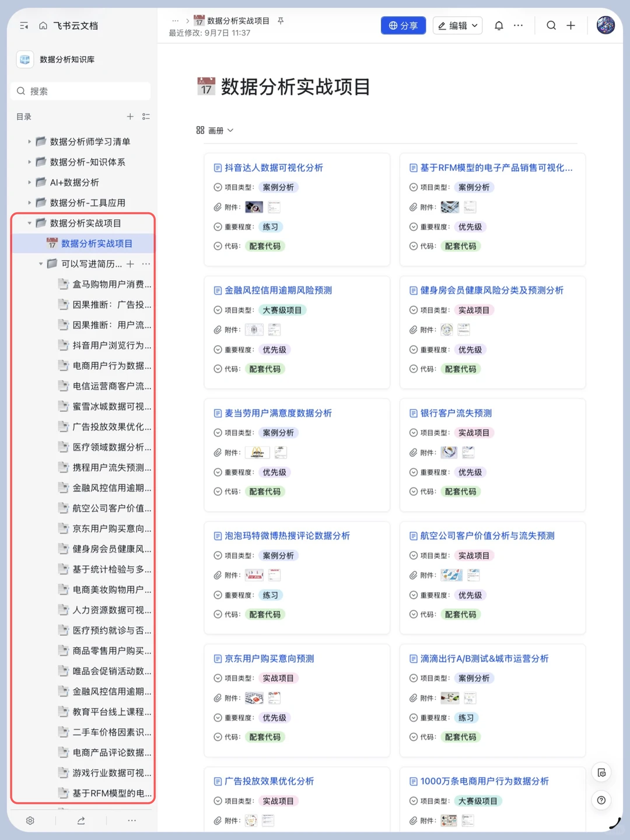The height and width of the screenshot is (840, 630).
Task: Click in the sidebar 搜索 field
Action: tap(80, 91)
